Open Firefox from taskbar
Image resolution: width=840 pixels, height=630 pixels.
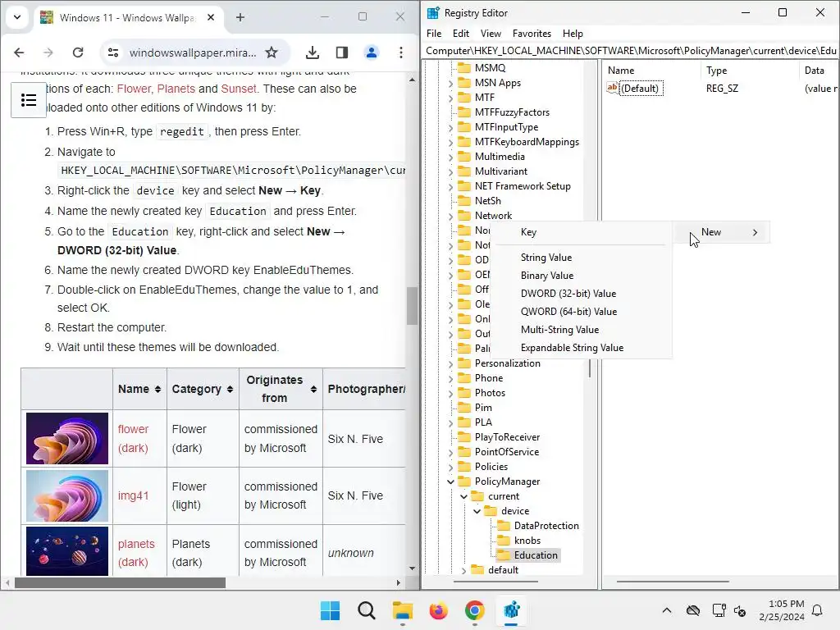click(438, 610)
